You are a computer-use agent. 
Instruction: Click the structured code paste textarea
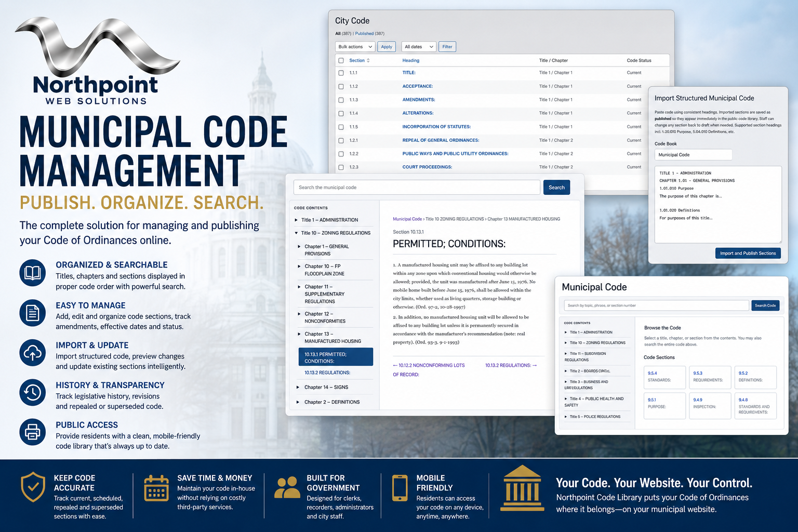point(718,205)
